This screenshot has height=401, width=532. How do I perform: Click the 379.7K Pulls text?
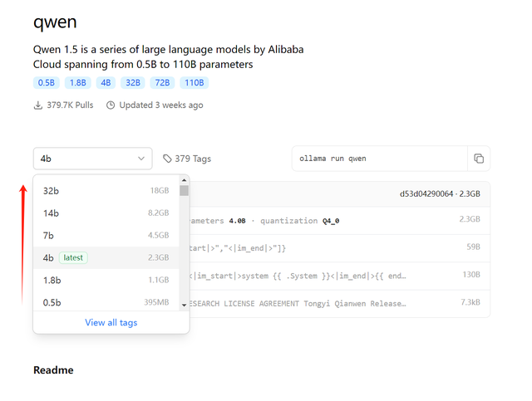point(70,105)
